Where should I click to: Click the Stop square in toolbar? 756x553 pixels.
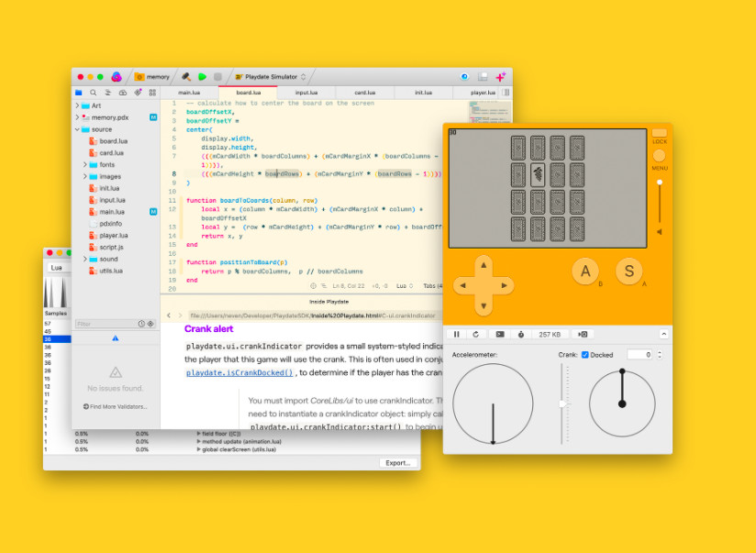pos(218,77)
